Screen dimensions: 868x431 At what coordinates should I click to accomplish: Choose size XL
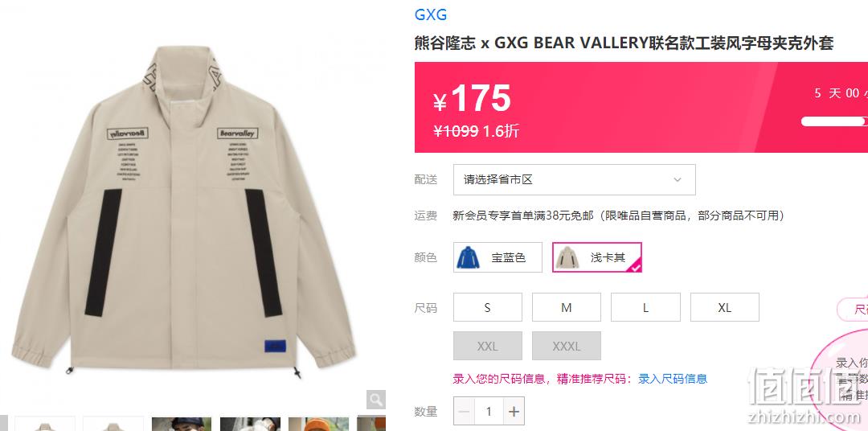pyautogui.click(x=725, y=307)
